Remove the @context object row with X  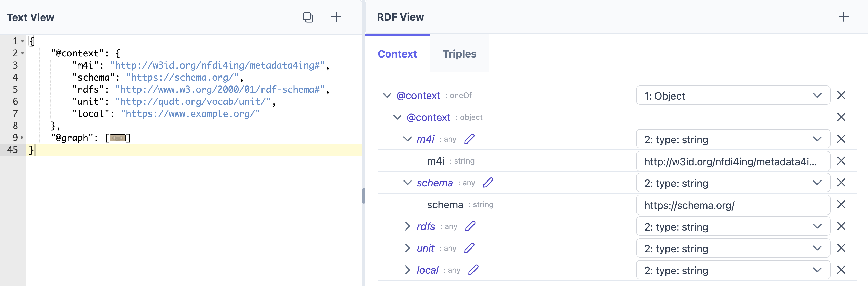tap(841, 117)
